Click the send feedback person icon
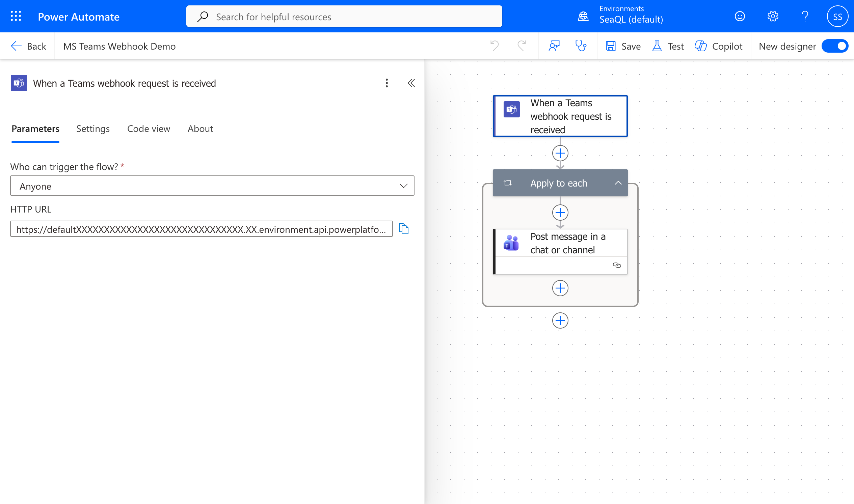 (554, 46)
